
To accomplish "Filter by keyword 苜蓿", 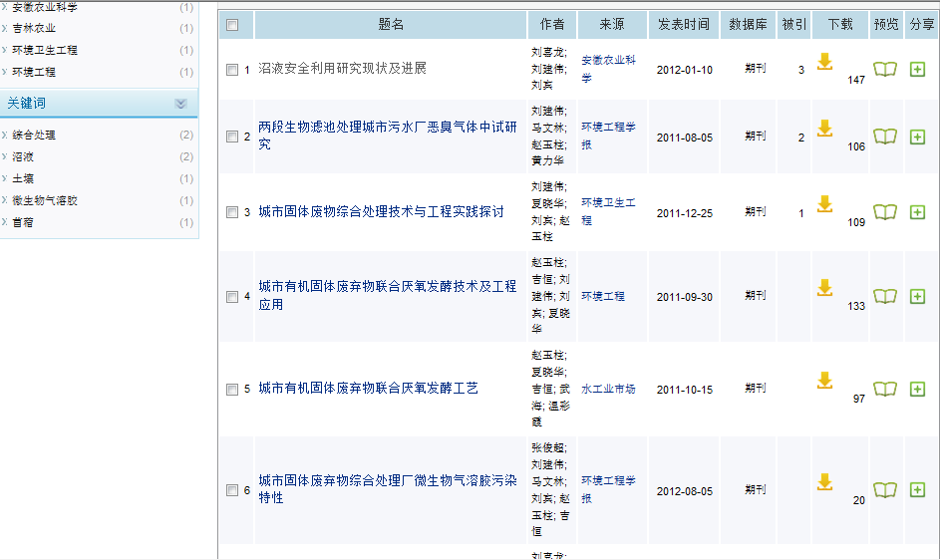I will [x=23, y=222].
